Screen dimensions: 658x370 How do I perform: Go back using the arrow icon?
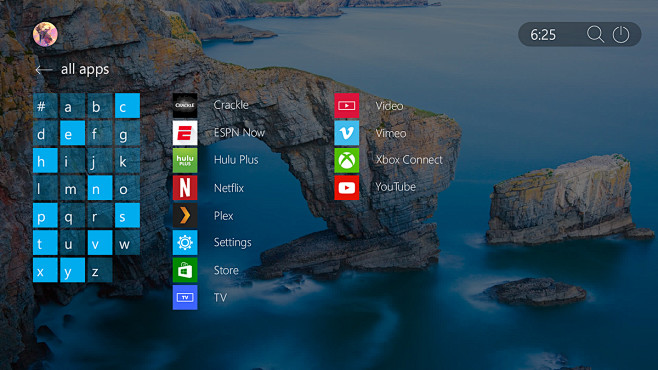coord(44,70)
